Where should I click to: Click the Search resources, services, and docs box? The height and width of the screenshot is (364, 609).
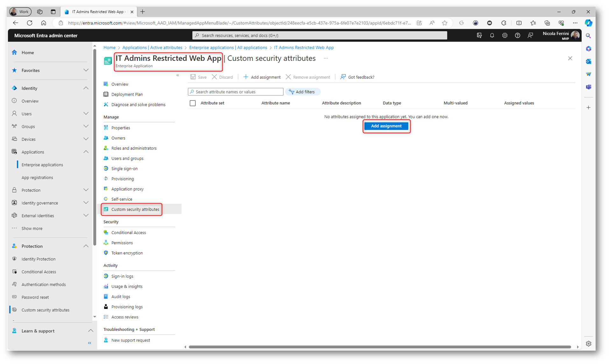[x=320, y=35]
